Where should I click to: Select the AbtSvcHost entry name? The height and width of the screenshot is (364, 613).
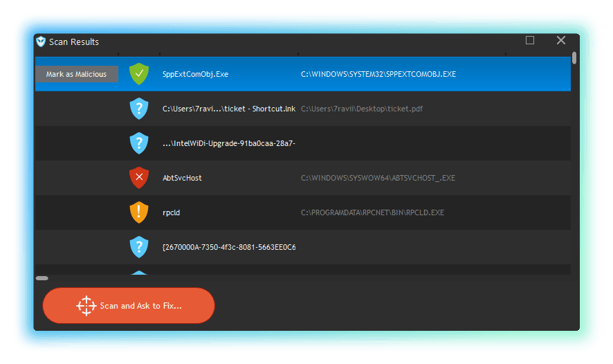pyautogui.click(x=182, y=178)
